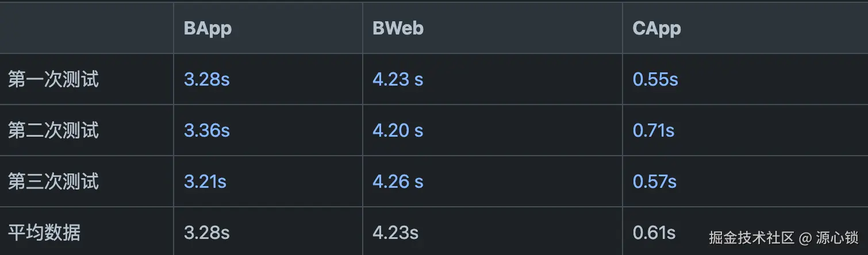Click the BApp column header
The height and width of the screenshot is (255, 868).
(x=208, y=29)
